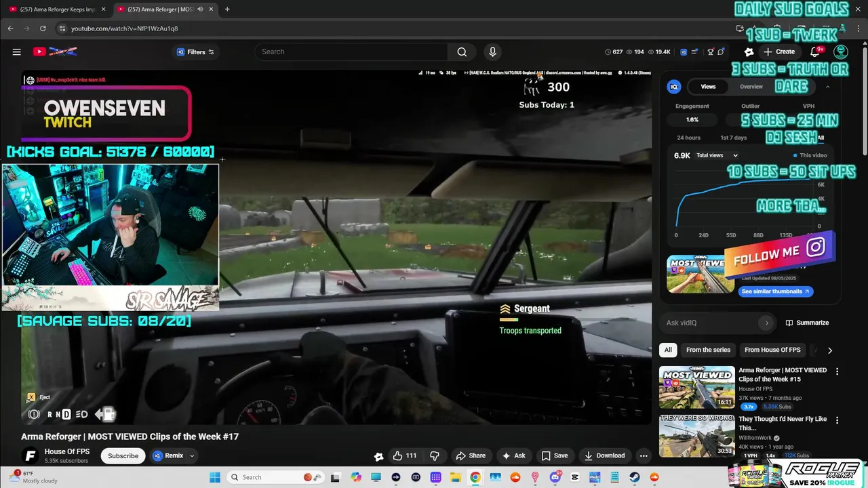Save the video to a playlist
The image size is (868, 488).
(x=555, y=455)
